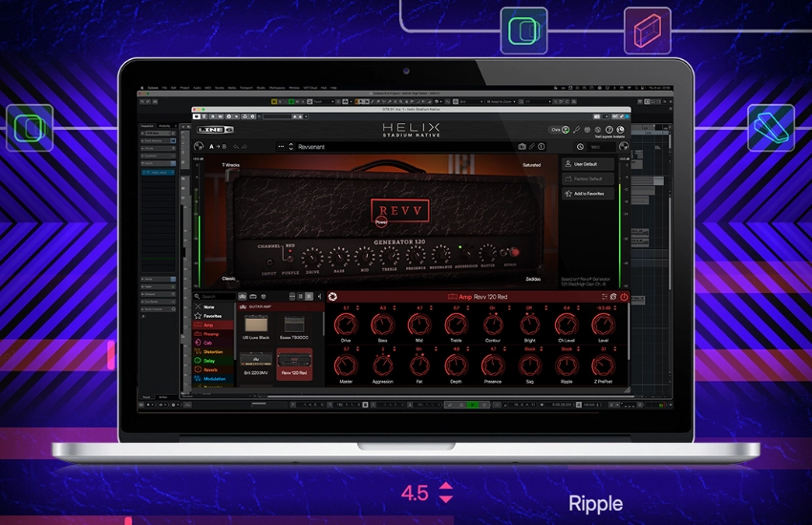
Task: Click the redo arrow in Helix toolbar
Action: click(x=245, y=147)
